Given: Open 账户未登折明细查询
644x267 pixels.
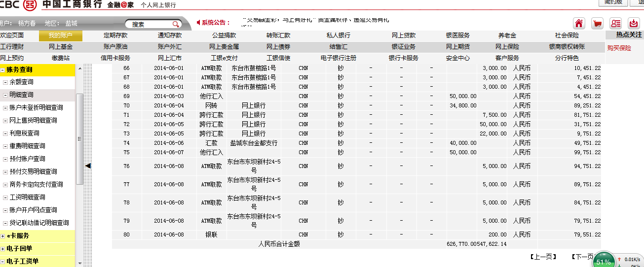Looking at the screenshot, I should click(x=36, y=108).
